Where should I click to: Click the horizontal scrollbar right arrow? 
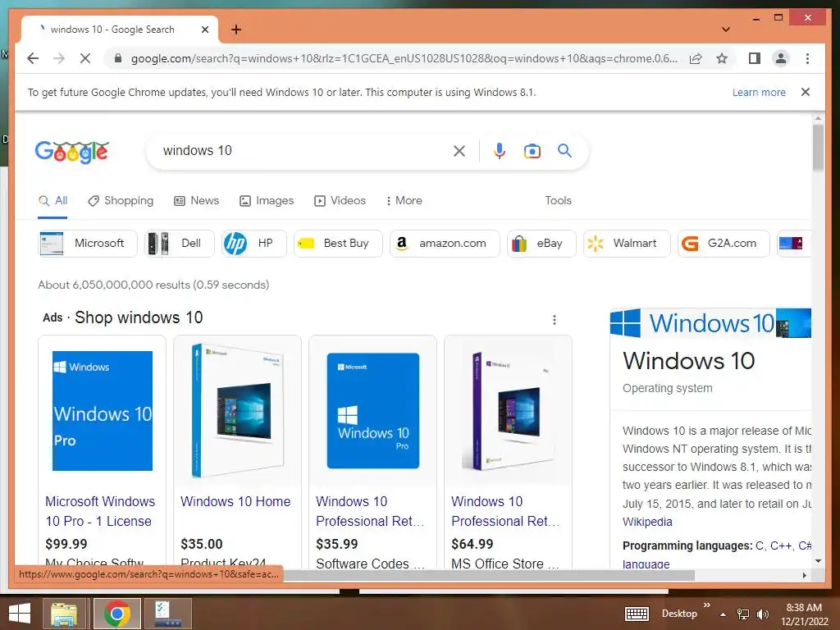804,575
